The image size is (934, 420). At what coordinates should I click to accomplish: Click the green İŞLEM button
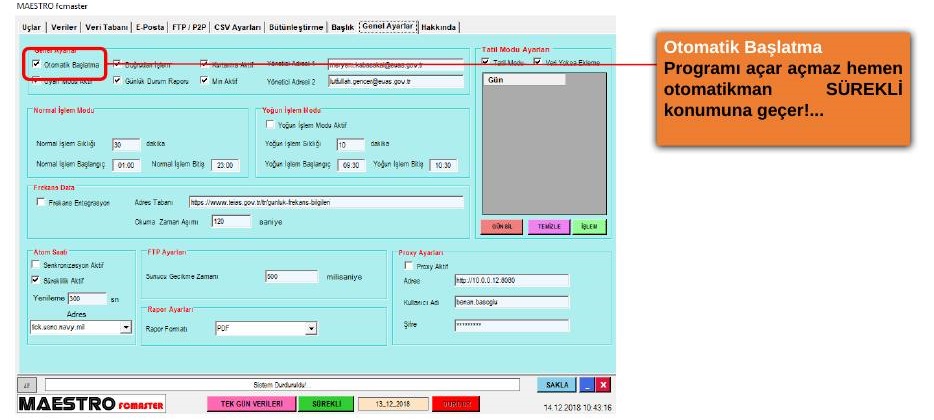click(589, 227)
